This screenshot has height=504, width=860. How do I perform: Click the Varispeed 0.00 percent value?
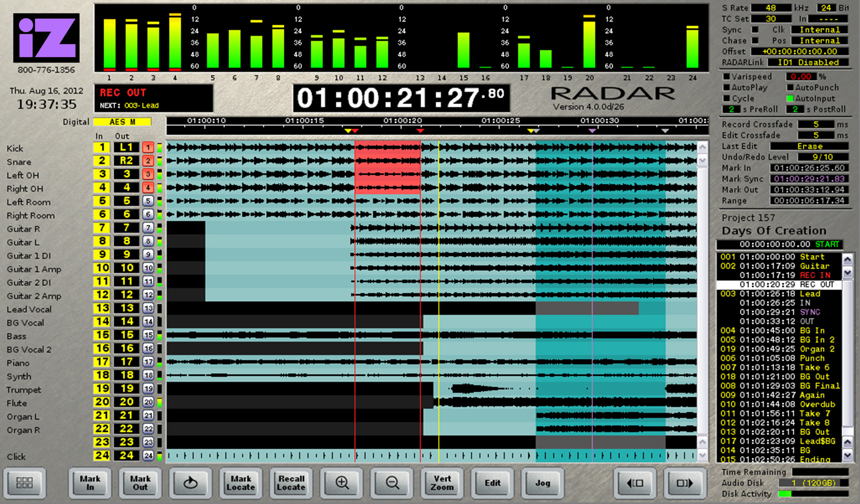point(800,77)
